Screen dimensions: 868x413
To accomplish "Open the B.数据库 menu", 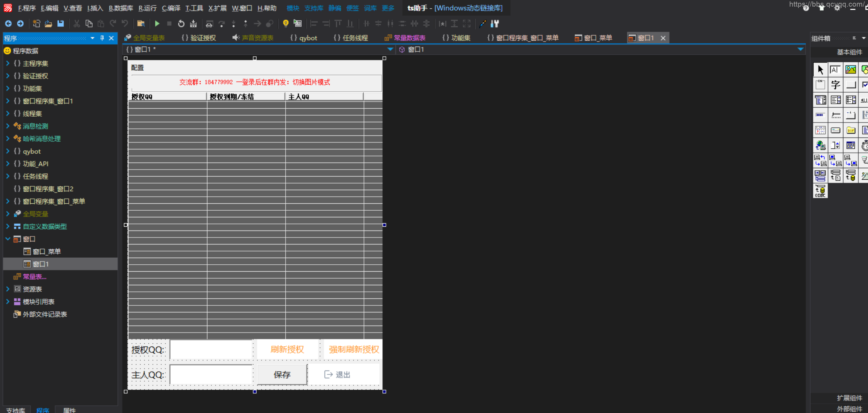I will click(x=121, y=8).
